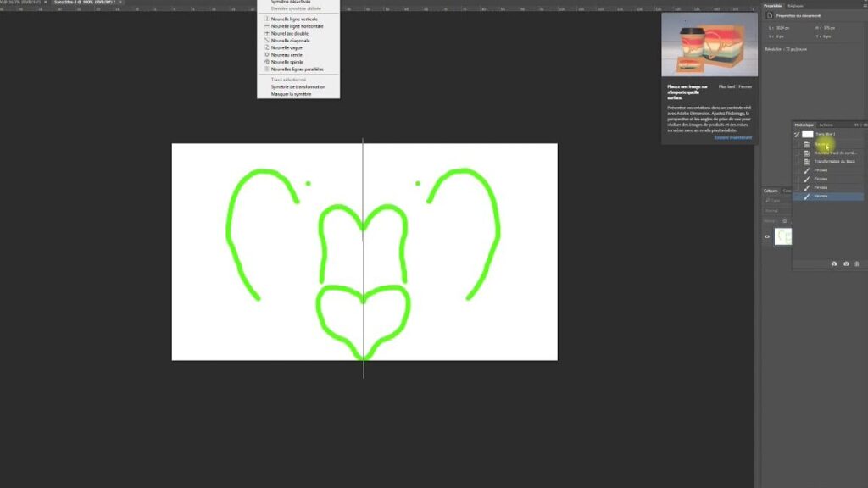Screen dimensions: 868x488
Task: Select Nouvelle diagonale symmetry option
Action: pyautogui.click(x=298, y=41)
